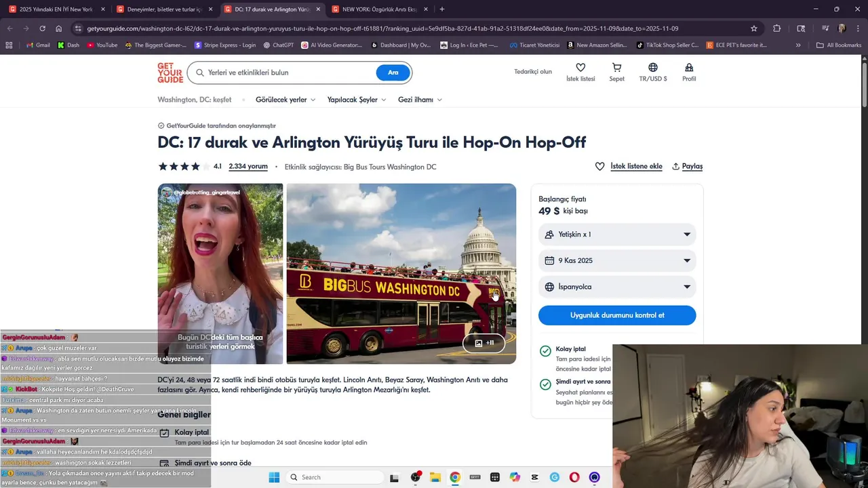The height and width of the screenshot is (488, 868).
Task: Close the DC: 17 durak tab
Action: [318, 9]
